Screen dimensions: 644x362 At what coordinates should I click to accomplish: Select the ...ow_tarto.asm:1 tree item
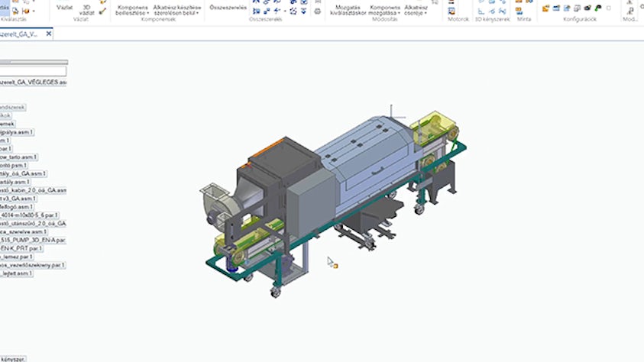coord(19,157)
